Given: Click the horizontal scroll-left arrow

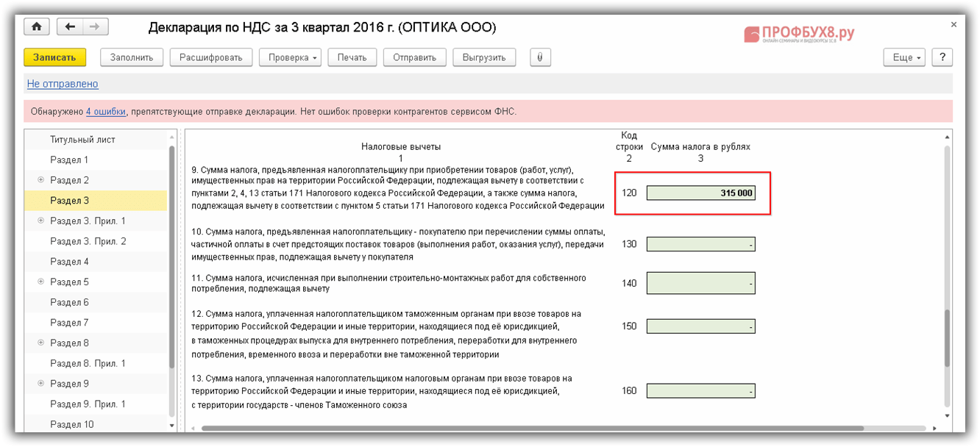Looking at the screenshot, I should (193, 428).
